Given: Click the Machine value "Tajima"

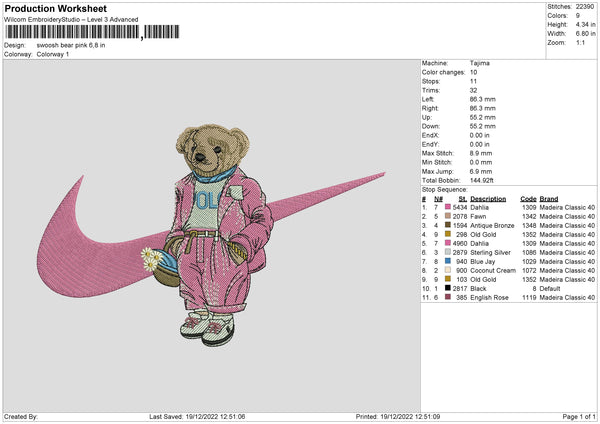Looking at the screenshot, I should pyautogui.click(x=479, y=63).
